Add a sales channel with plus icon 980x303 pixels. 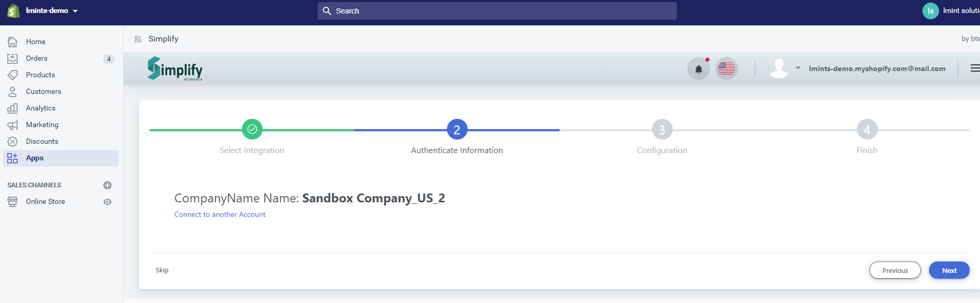(x=107, y=185)
